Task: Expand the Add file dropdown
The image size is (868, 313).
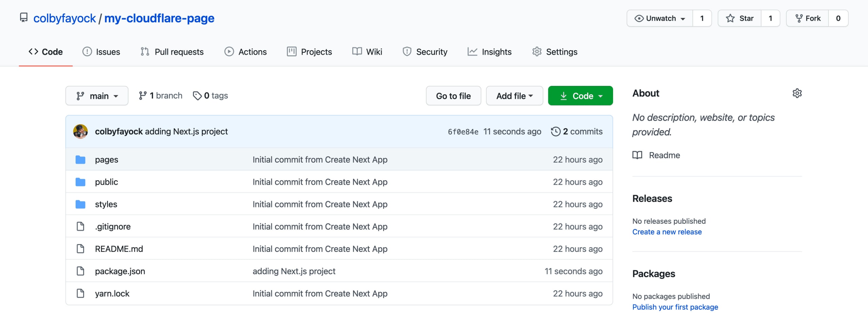Action: pos(514,96)
